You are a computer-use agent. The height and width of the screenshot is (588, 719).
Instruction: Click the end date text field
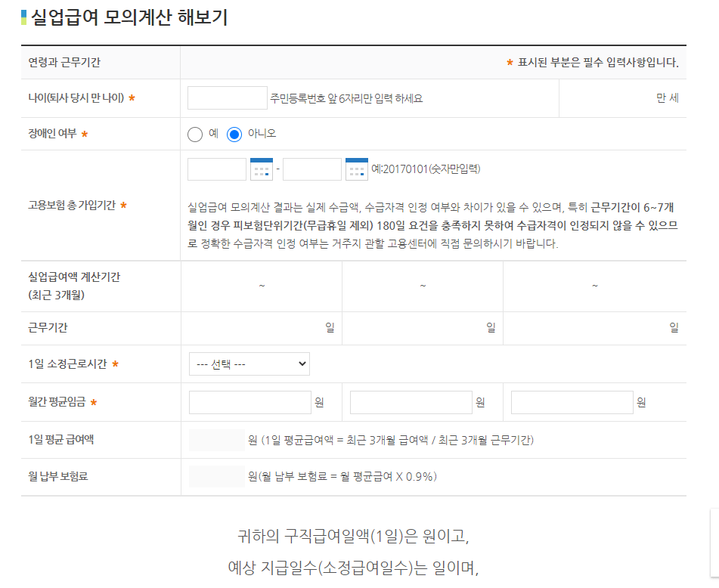pos(312,169)
